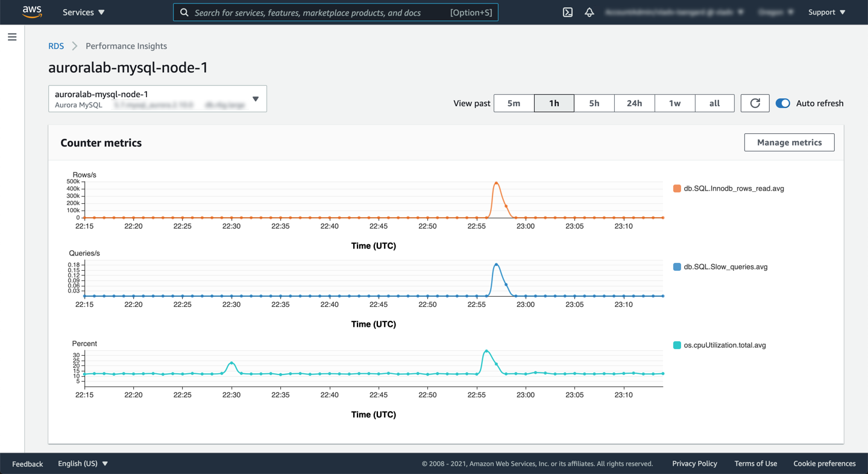Select the 5m view range
Screen dimensions: 868x474
click(514, 103)
